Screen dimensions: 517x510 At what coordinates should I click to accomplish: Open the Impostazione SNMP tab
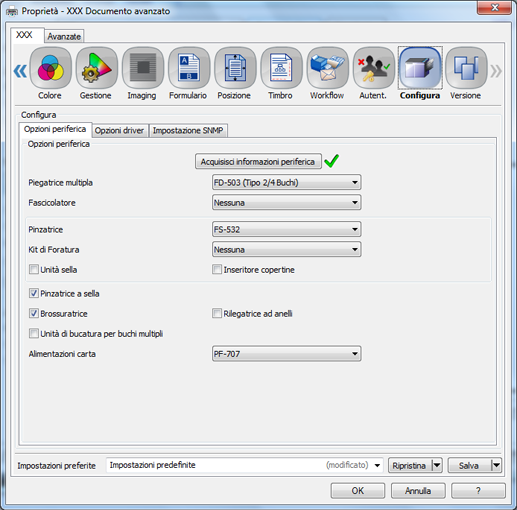point(188,131)
